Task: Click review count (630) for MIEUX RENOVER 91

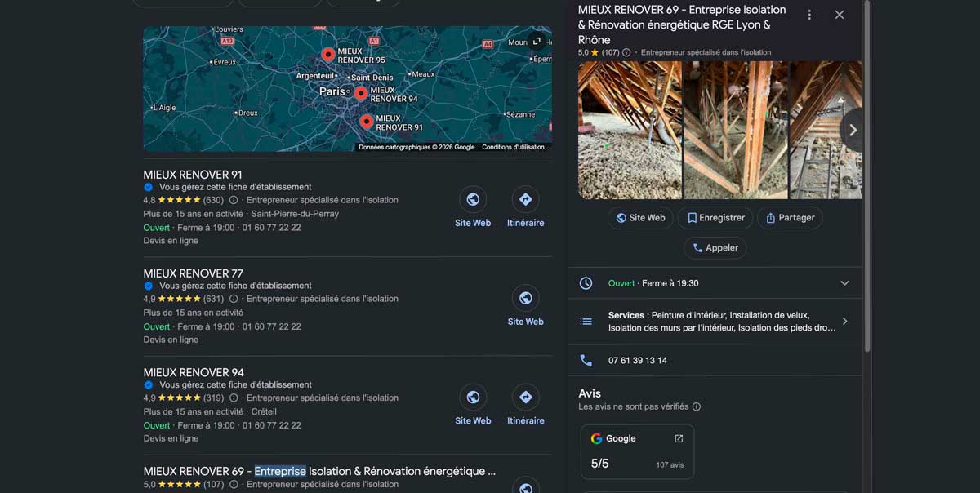Action: pyautogui.click(x=213, y=200)
